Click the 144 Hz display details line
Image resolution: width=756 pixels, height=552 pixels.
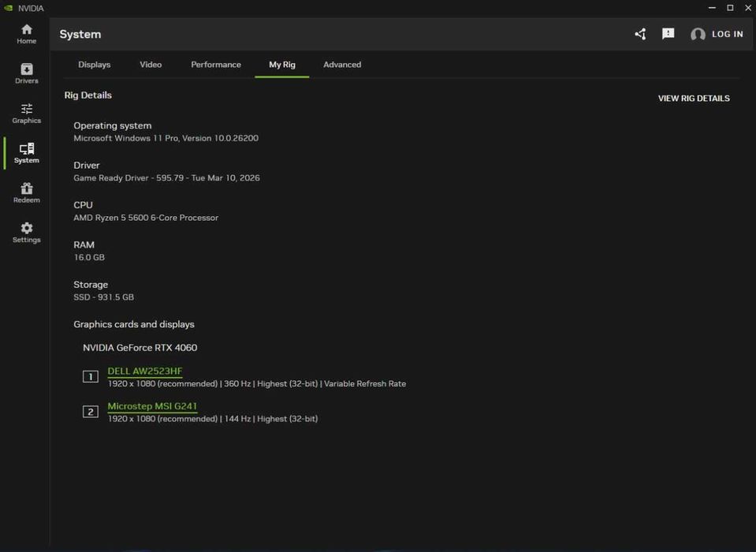pos(213,419)
